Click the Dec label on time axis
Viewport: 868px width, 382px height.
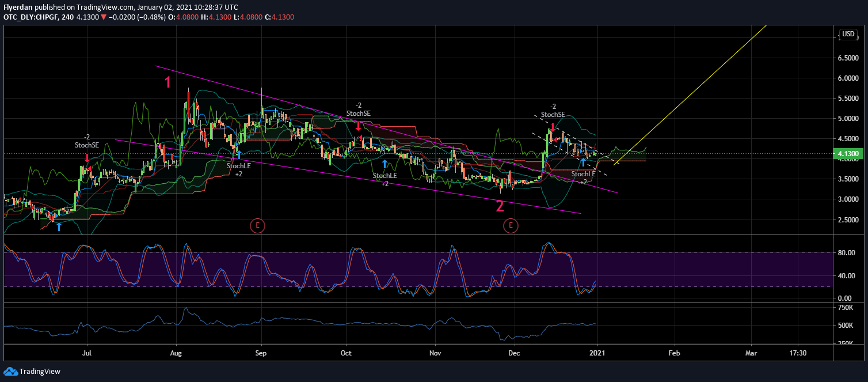[514, 353]
